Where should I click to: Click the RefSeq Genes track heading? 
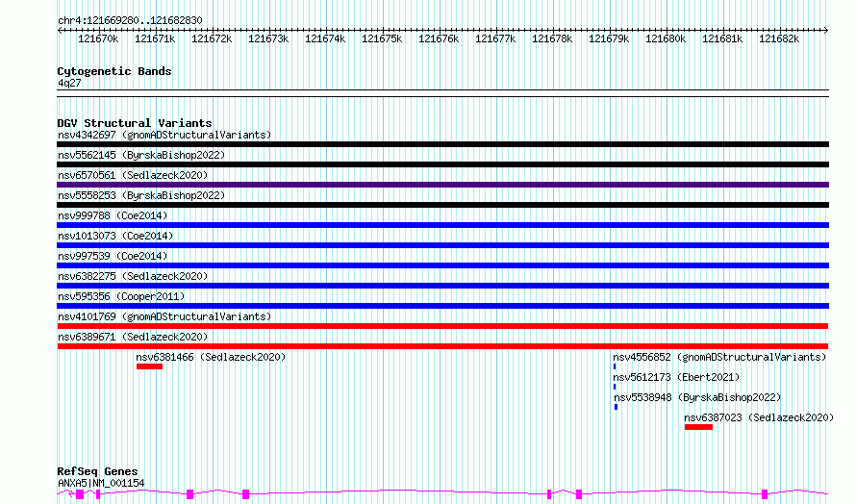click(97, 471)
